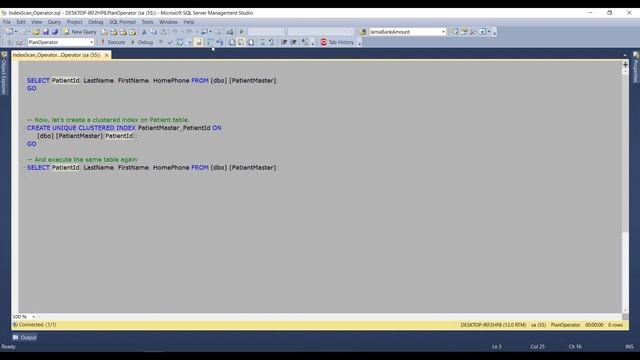The image size is (640, 360).
Task: Expand the Object Explorer side panel
Action: [x=4, y=73]
